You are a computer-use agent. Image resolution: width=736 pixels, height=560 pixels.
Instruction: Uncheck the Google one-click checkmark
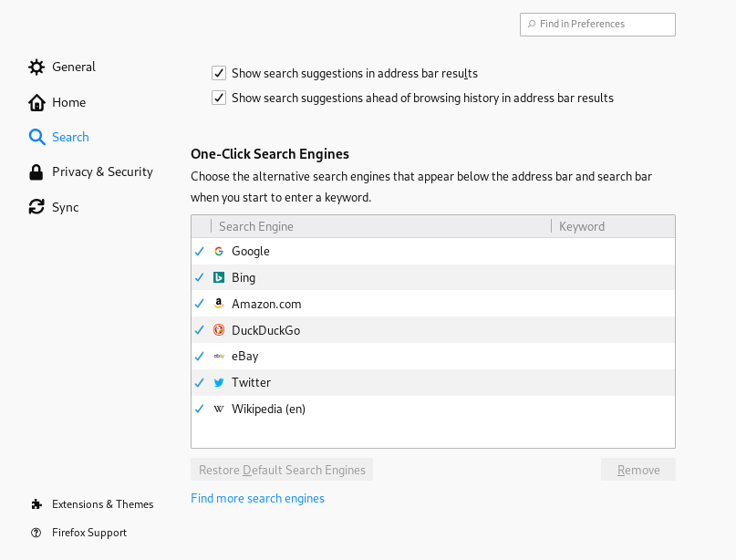pos(200,252)
